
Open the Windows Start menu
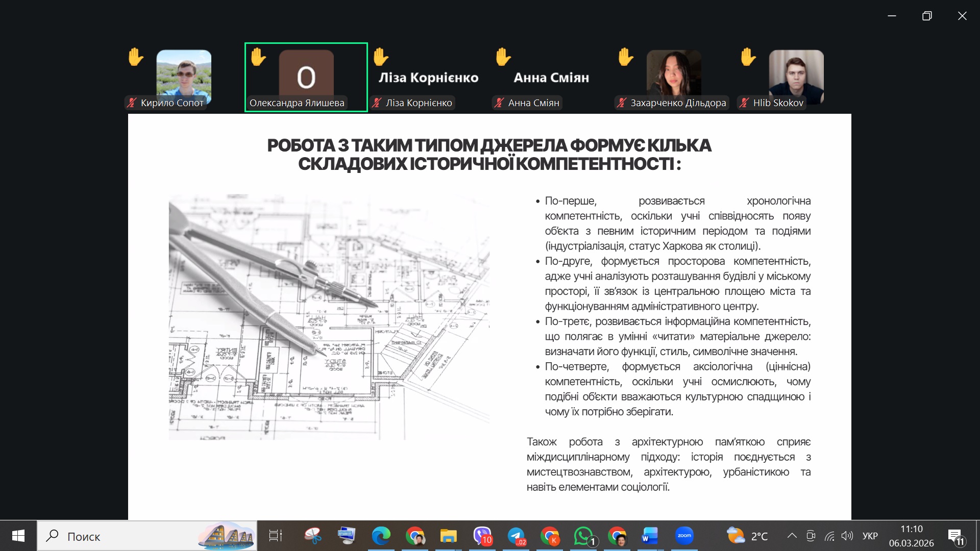click(18, 536)
